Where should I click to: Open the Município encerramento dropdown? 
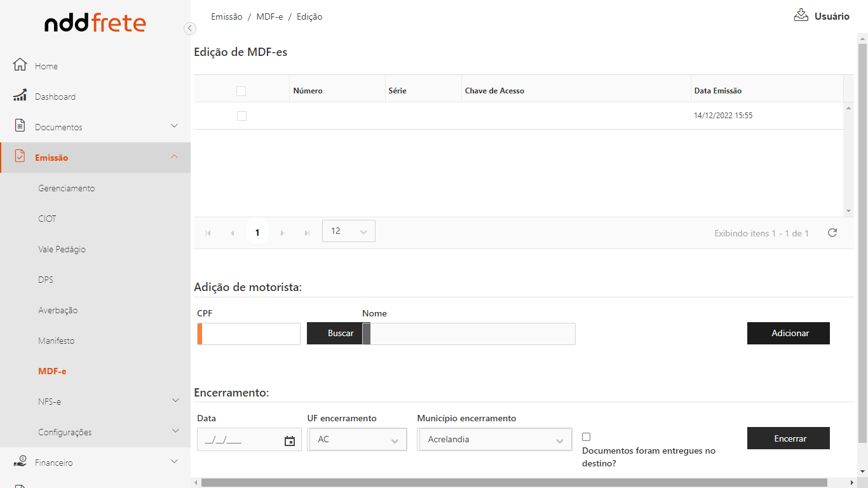[494, 440]
